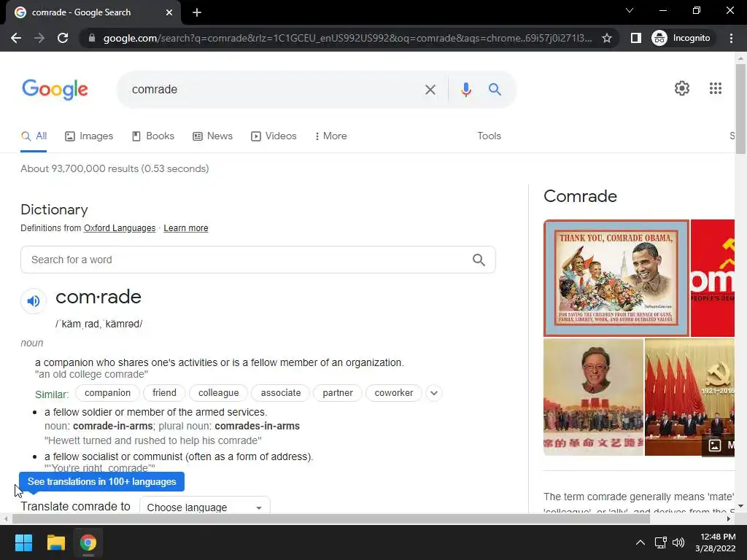Open the red flags congress image

click(x=689, y=397)
